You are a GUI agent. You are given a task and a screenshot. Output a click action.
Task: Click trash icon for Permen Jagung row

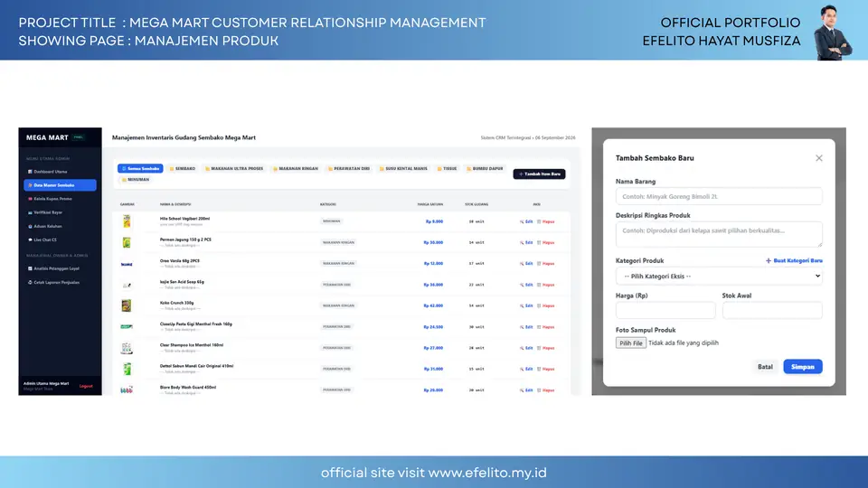tap(539, 243)
